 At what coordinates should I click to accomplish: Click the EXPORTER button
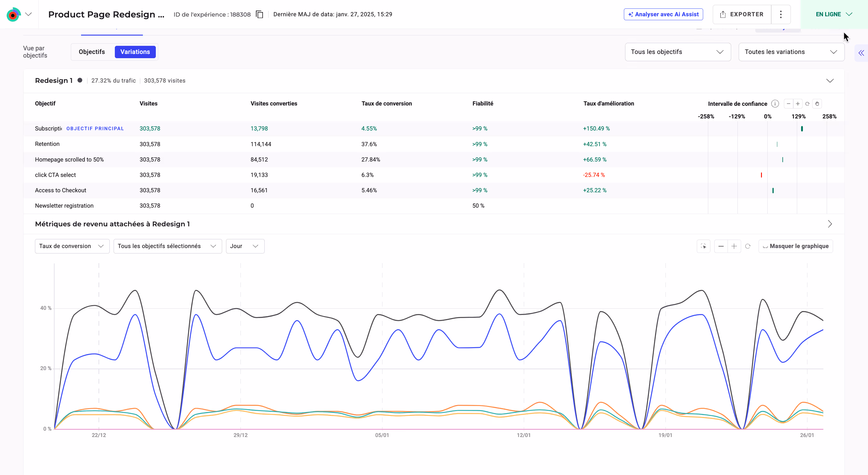(742, 14)
